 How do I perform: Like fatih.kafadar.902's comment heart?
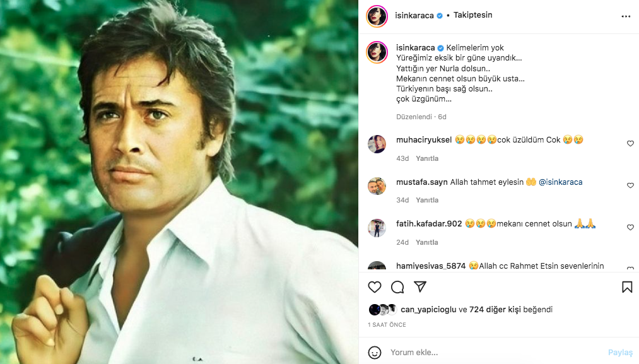[x=630, y=226]
